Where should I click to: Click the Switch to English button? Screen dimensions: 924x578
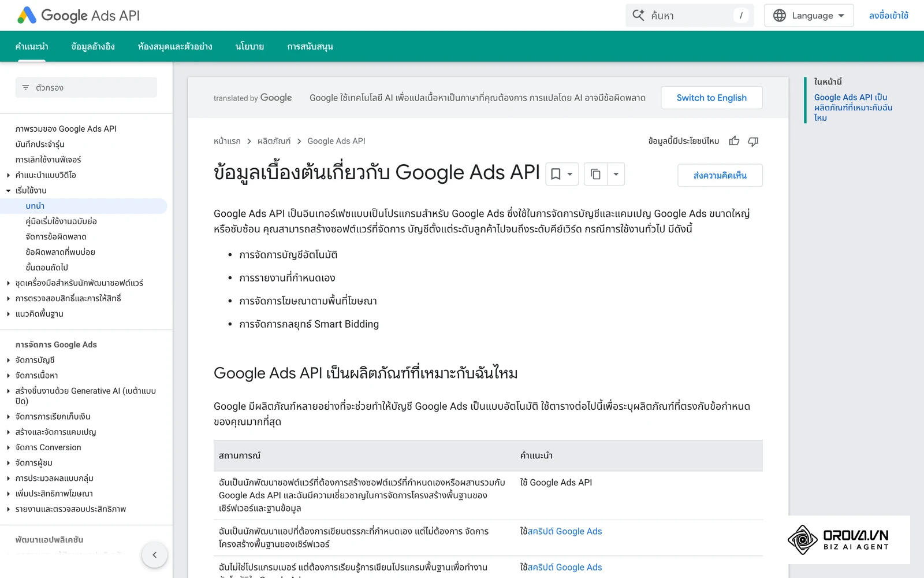click(x=711, y=98)
